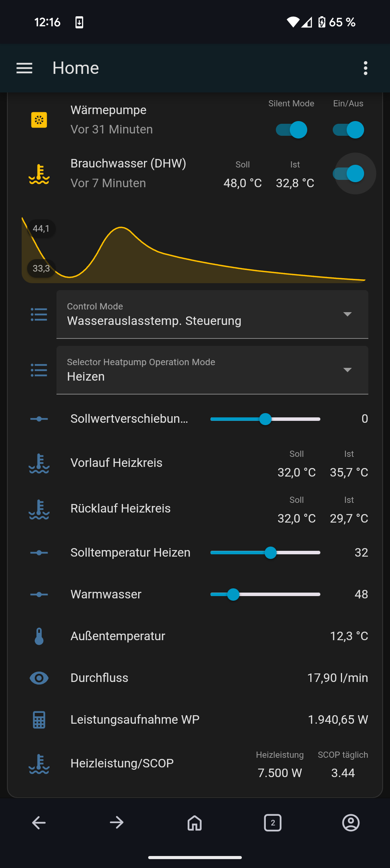Open Heizleistung/SCOP entity row

122,764
